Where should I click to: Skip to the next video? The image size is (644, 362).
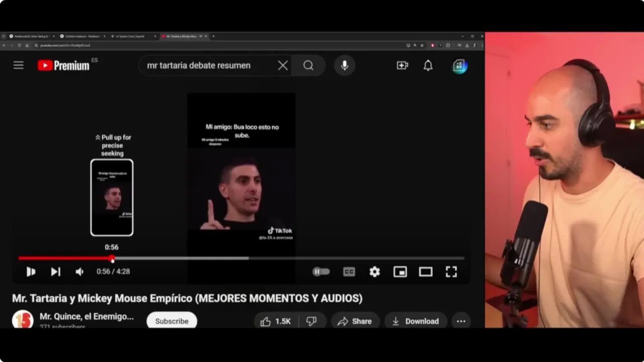click(x=55, y=271)
